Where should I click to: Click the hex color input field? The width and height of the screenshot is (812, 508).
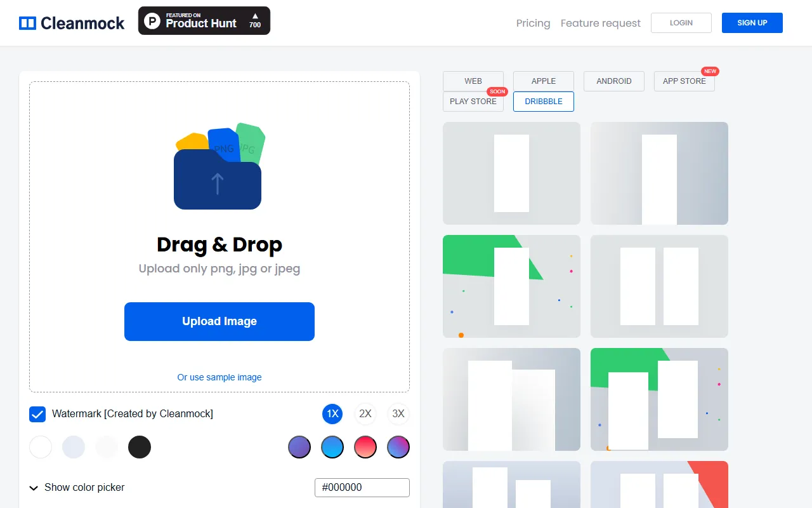click(x=362, y=488)
